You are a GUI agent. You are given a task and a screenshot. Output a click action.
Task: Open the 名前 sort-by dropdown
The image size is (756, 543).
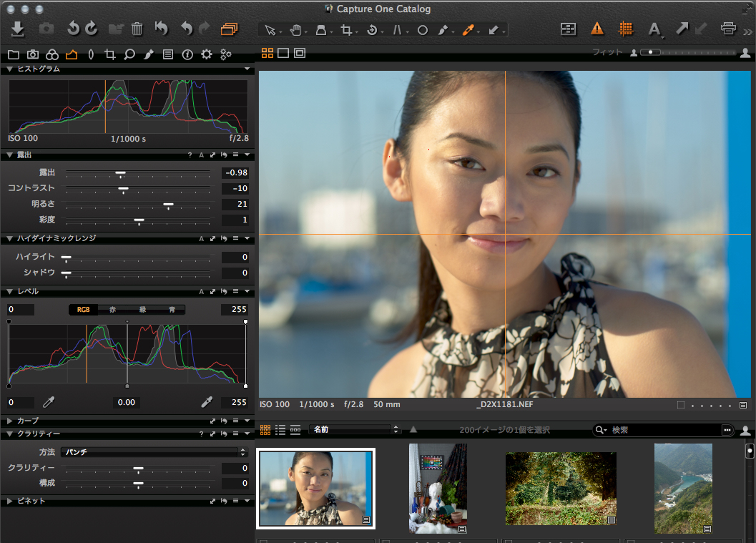[354, 430]
